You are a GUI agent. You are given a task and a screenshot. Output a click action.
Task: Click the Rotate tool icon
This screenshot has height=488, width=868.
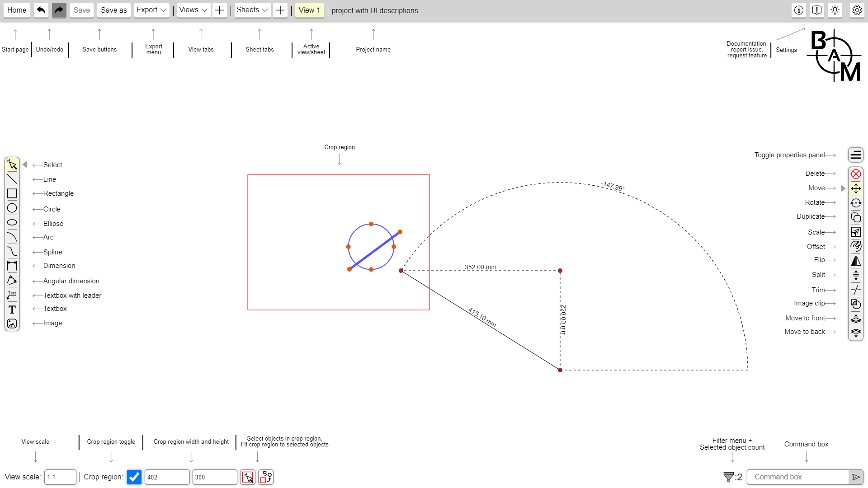(x=856, y=203)
